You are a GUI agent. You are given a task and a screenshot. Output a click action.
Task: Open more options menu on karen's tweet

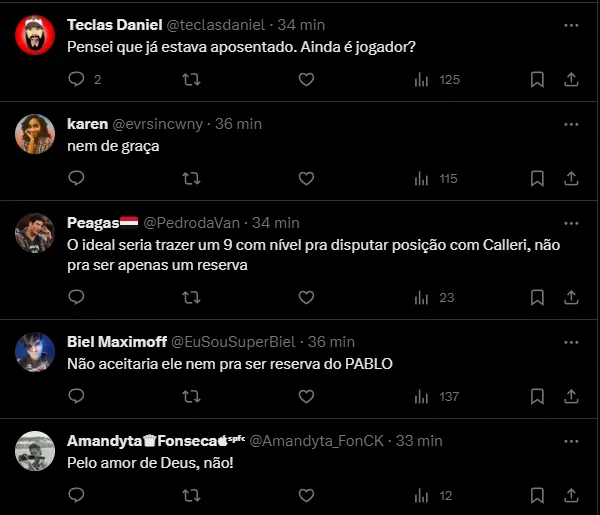click(x=571, y=123)
